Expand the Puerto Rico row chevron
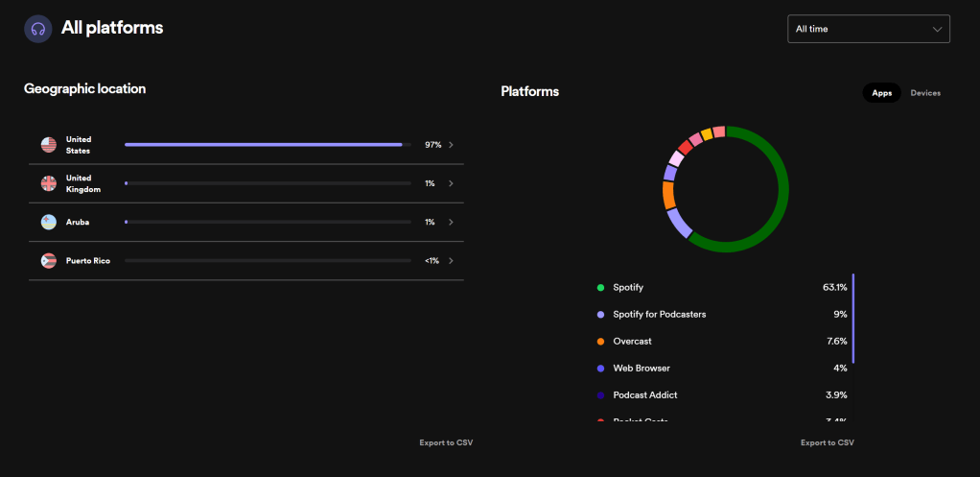 [451, 260]
